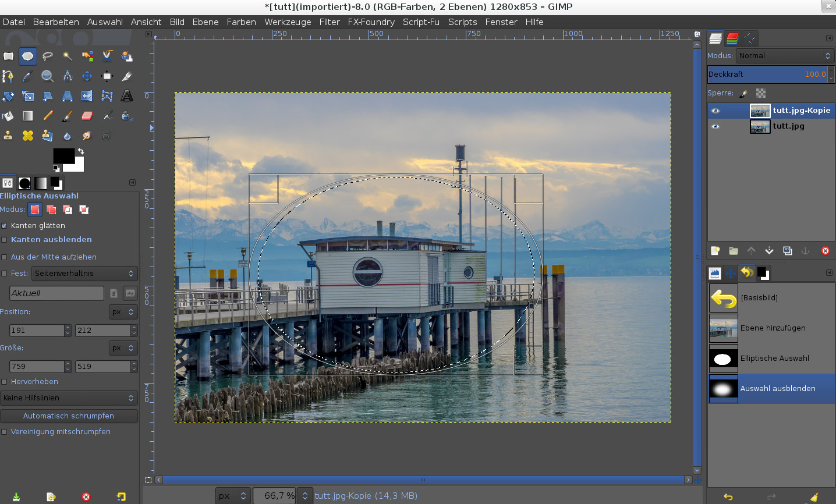Select the Zoom magnifier tool
This screenshot has height=504, width=836.
pos(48,76)
